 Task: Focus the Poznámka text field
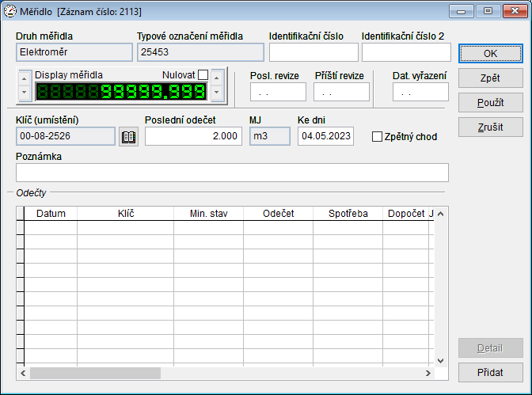pyautogui.click(x=232, y=173)
